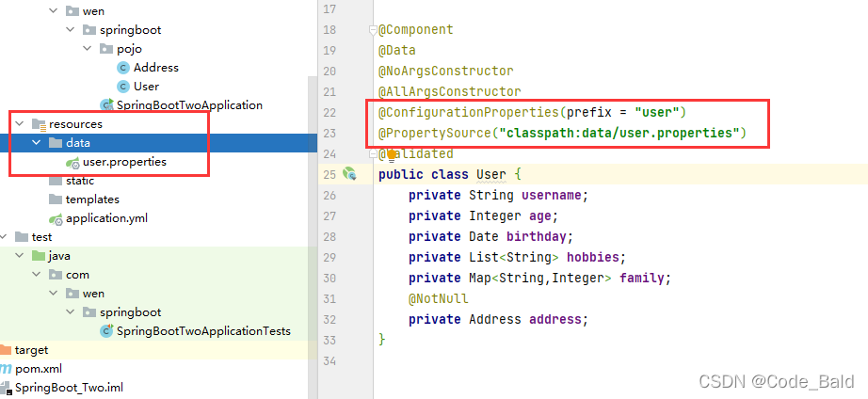The height and width of the screenshot is (399, 868).
Task: Click the "private Integer age;" line
Action: (x=483, y=215)
